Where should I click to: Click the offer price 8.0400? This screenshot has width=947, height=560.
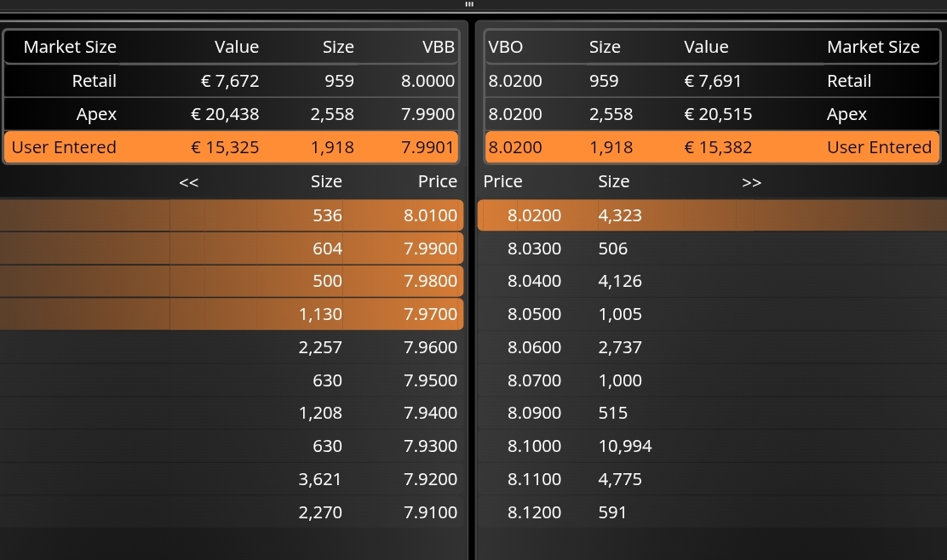coord(534,281)
